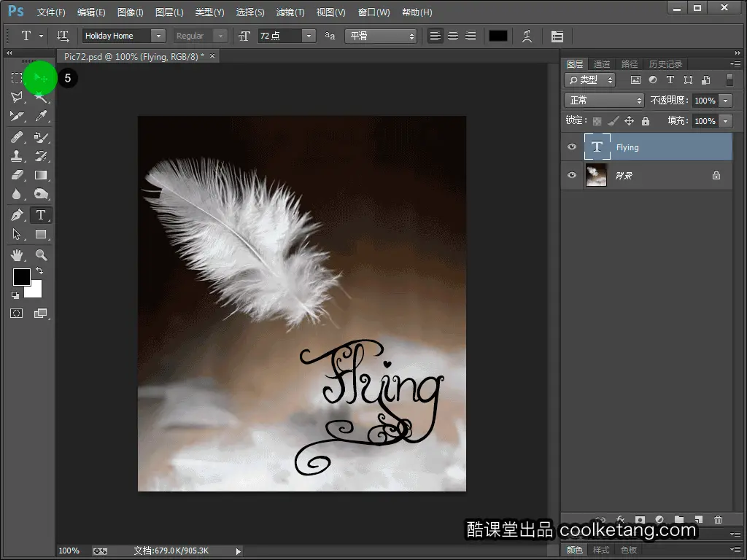Reset default foreground and background colors

[x=15, y=295]
